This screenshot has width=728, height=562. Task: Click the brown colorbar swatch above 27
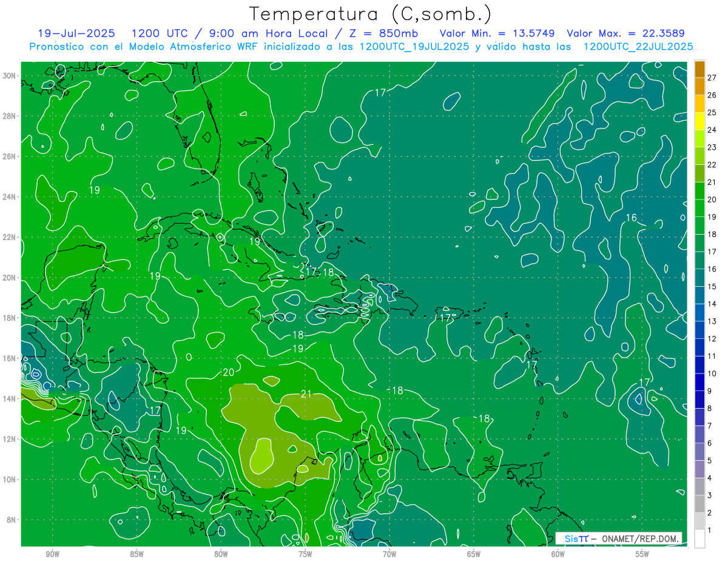click(699, 69)
